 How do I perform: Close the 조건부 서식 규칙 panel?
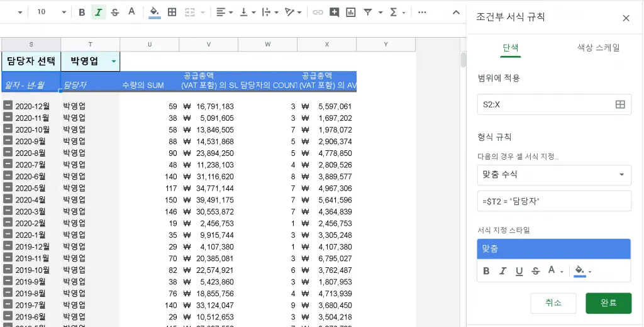point(626,18)
